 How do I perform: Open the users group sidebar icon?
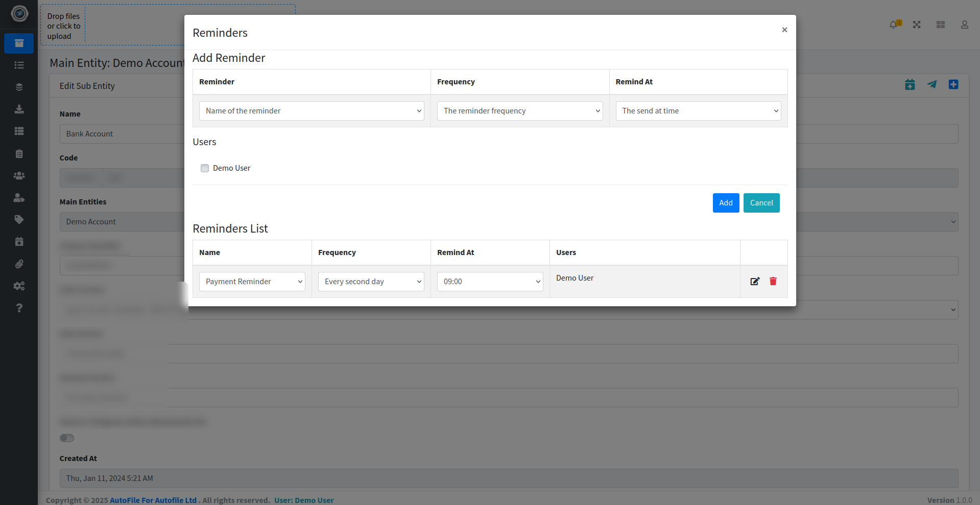pos(19,175)
